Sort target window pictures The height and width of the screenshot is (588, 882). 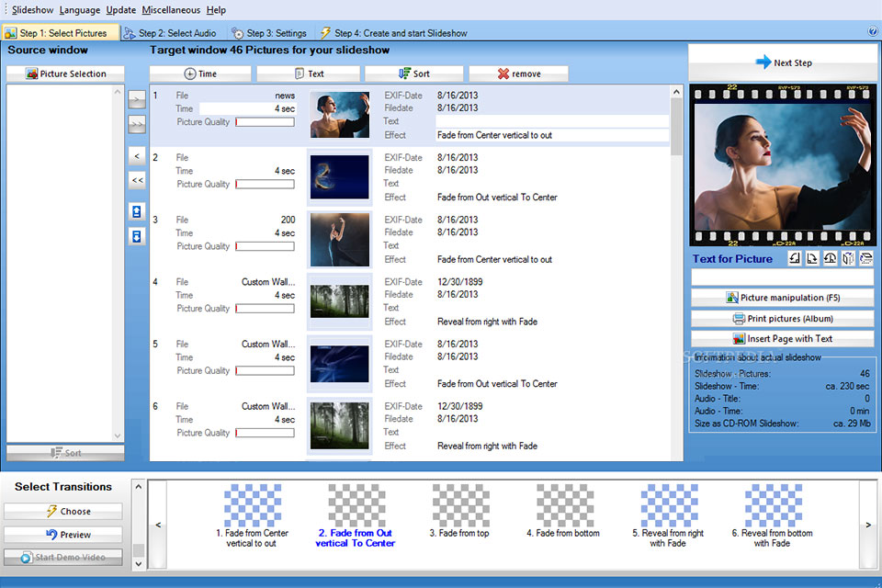pos(414,73)
